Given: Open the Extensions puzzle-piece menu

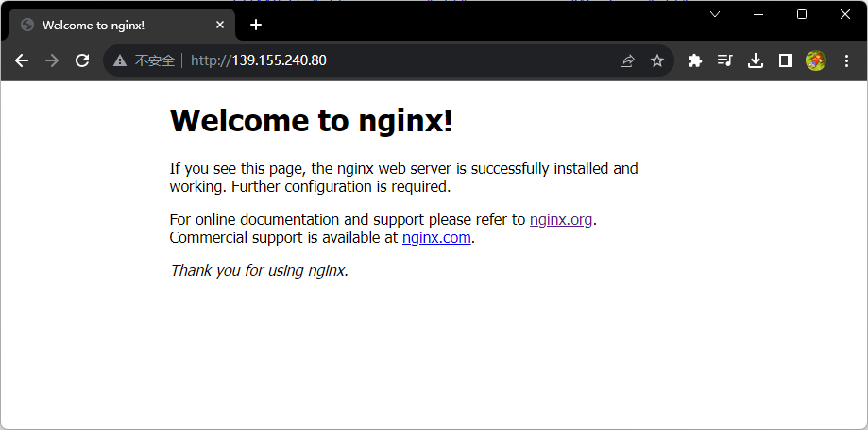Looking at the screenshot, I should coord(695,60).
